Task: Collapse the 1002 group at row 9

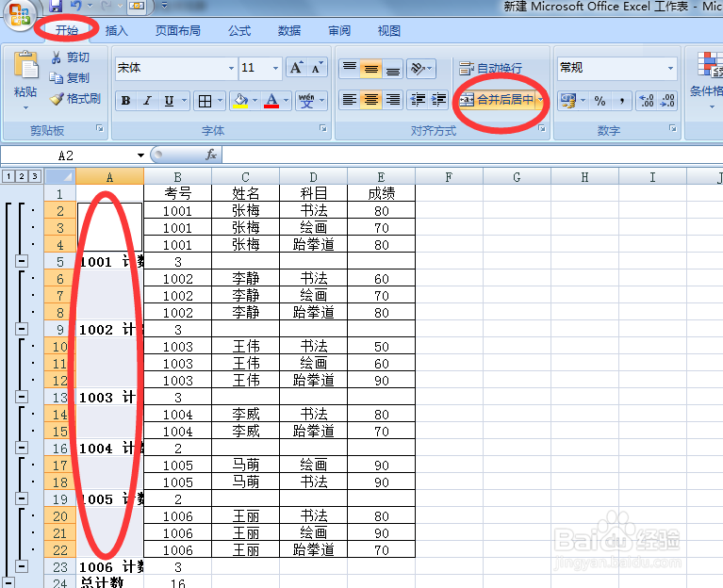Action: tap(22, 329)
